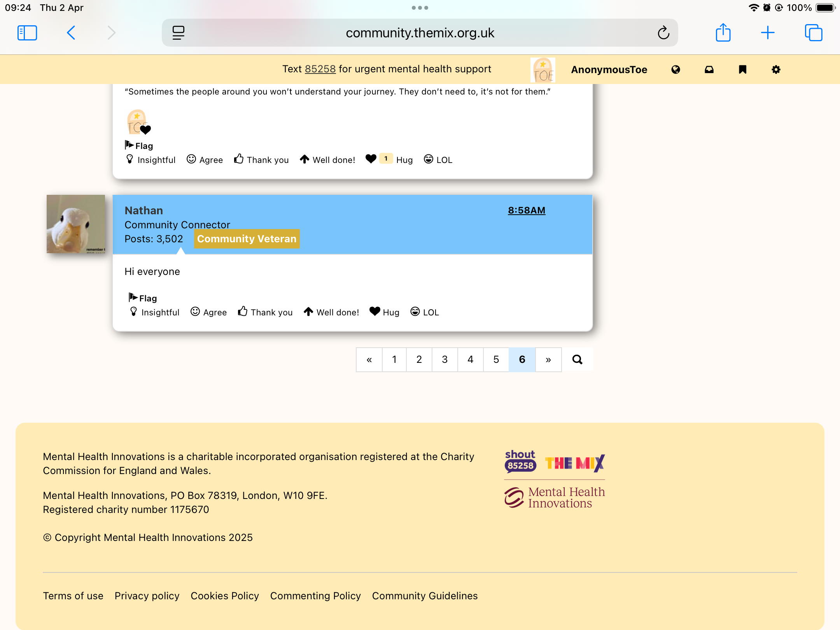
Task: Open the notifications globe icon
Action: pyautogui.click(x=675, y=70)
